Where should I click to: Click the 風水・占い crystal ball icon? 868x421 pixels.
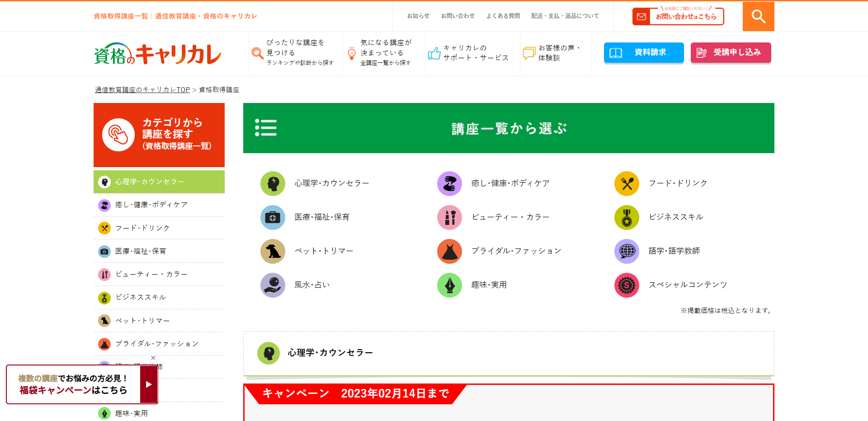[x=273, y=285]
